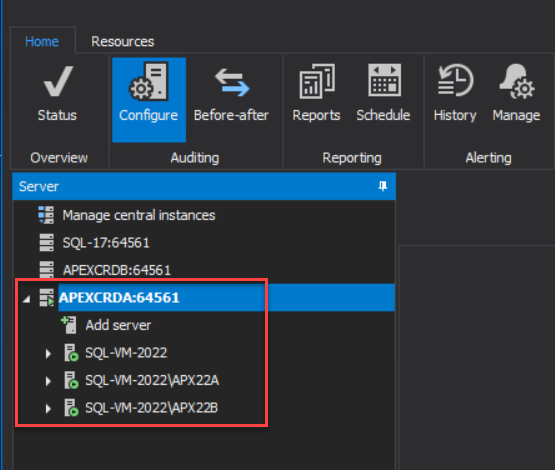Screen dimensions: 555x470
Task: Collapse the APEXCRDA:64561 tree node
Action: pos(26,299)
